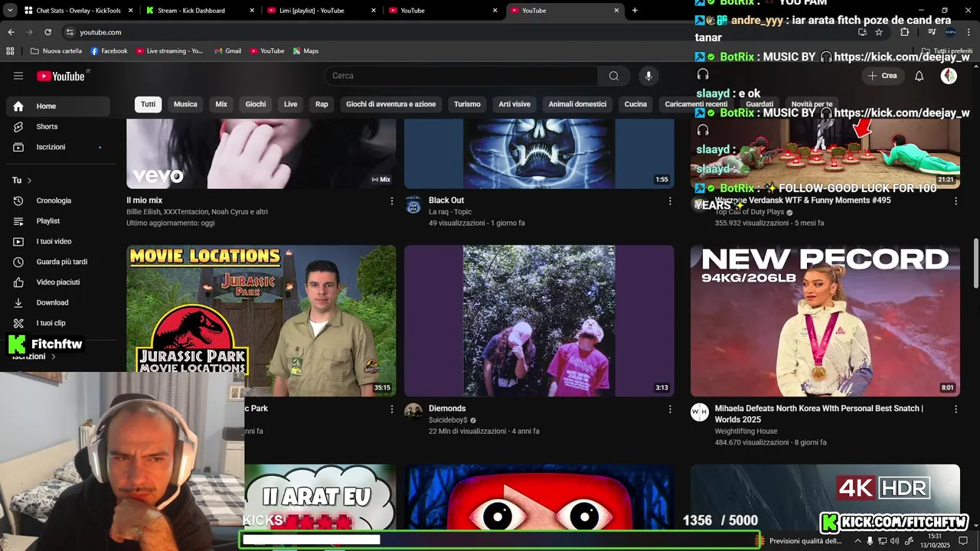The image size is (980, 551).
Task: Click Suicideboy$ channel avatar
Action: tap(413, 412)
